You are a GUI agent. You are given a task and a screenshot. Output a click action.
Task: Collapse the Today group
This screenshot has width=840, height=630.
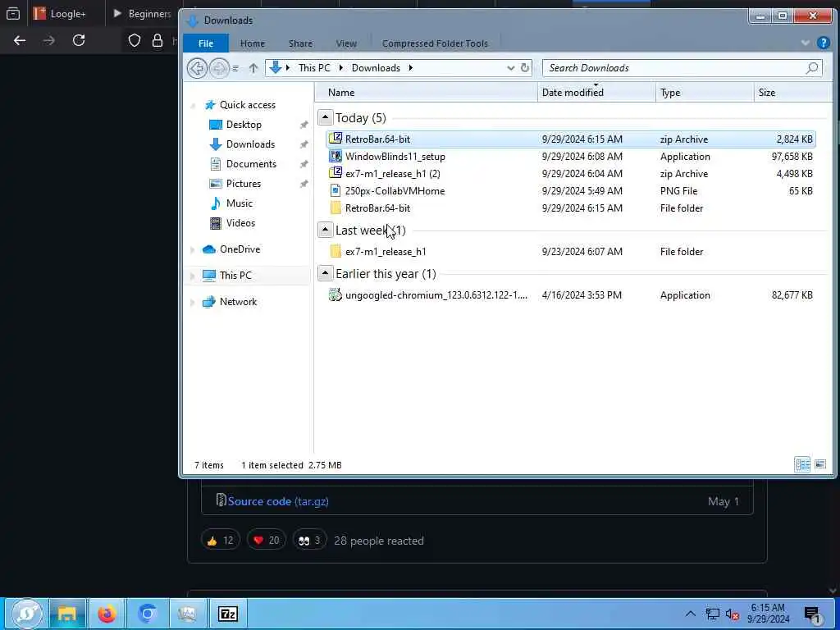[x=325, y=117]
